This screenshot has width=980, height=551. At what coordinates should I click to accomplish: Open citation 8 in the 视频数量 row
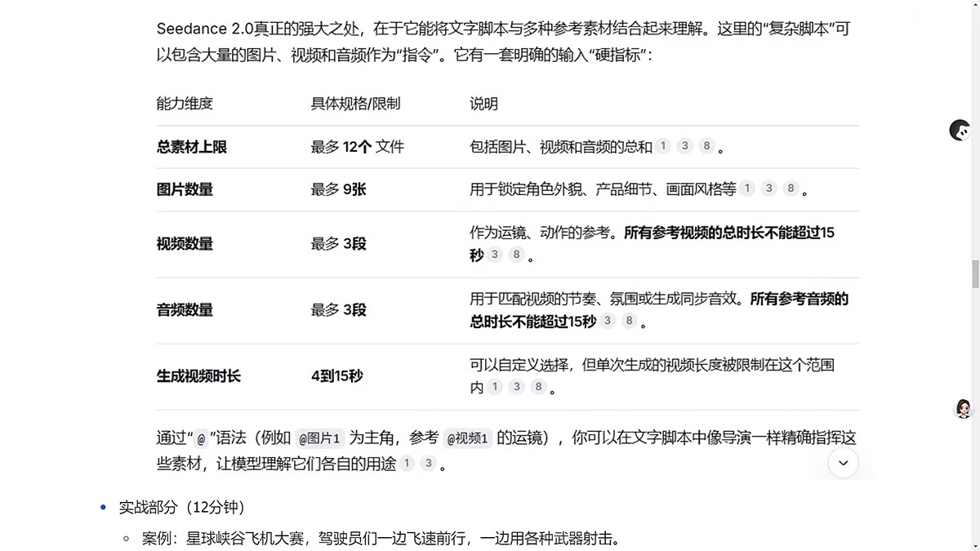coord(516,256)
